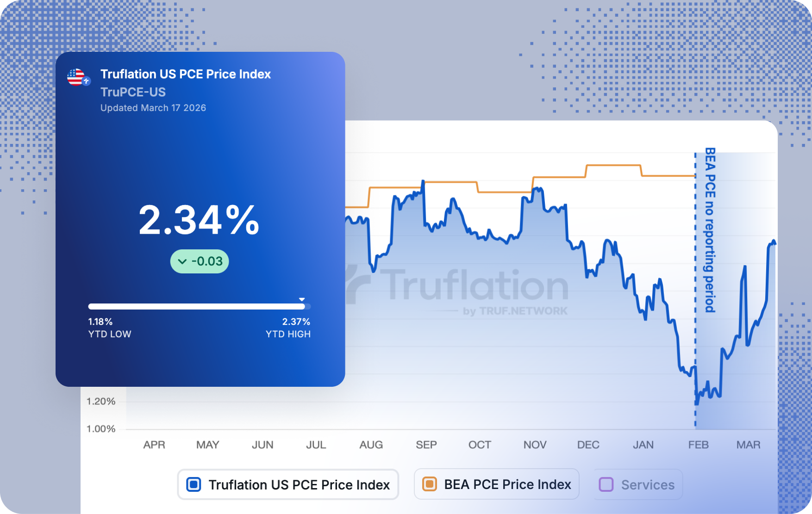Open the Truflation US PCE Price Index title
Image resolution: width=812 pixels, height=514 pixels.
tap(186, 74)
